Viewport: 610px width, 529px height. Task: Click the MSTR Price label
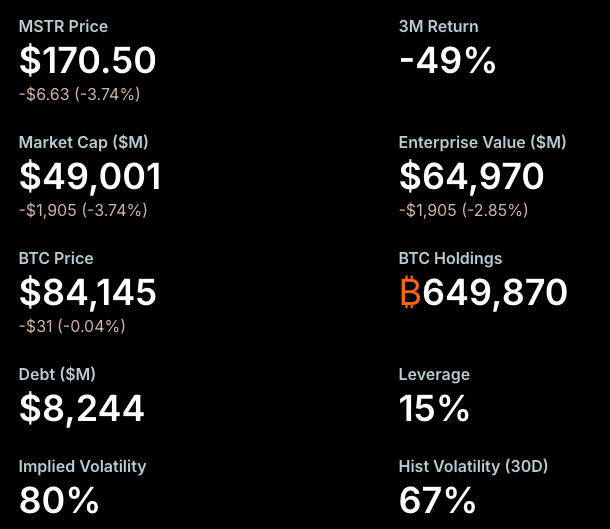(x=63, y=27)
